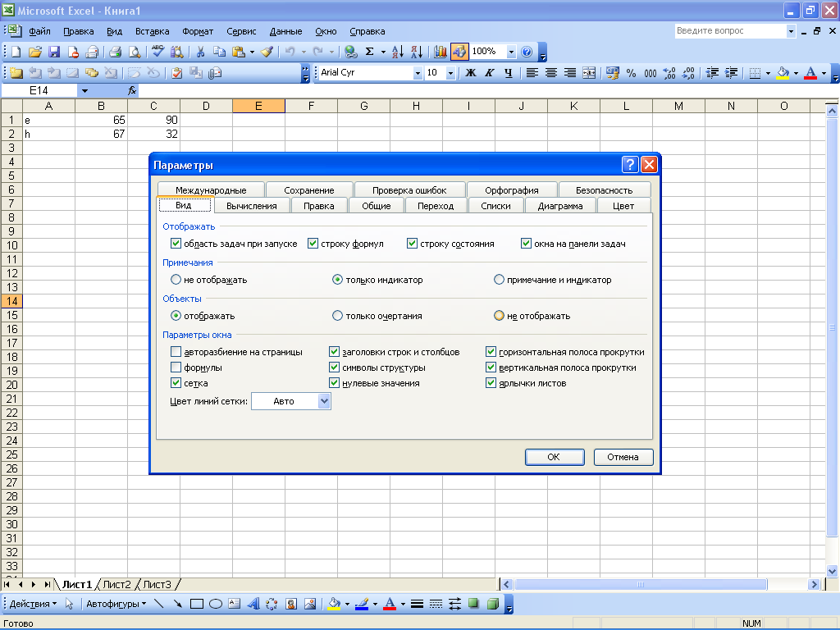The image size is (840, 630).
Task: Open the Действия drawing menu
Action: click(33, 605)
